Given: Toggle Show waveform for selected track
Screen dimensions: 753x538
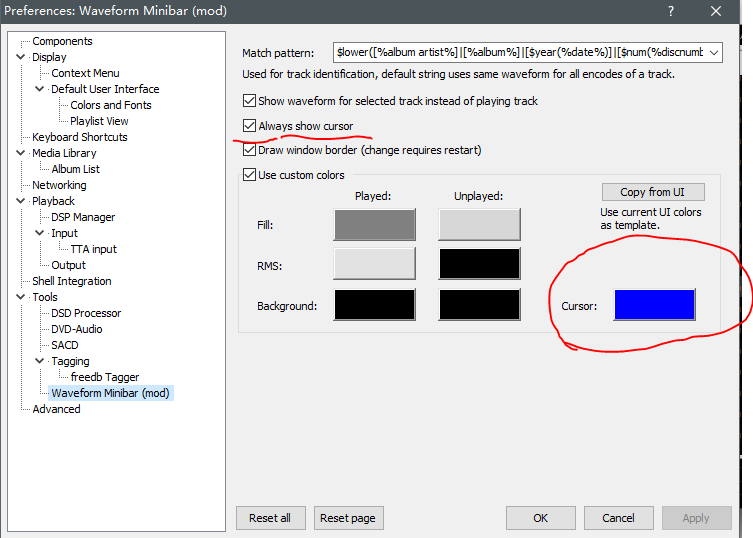Looking at the screenshot, I should pos(249,101).
